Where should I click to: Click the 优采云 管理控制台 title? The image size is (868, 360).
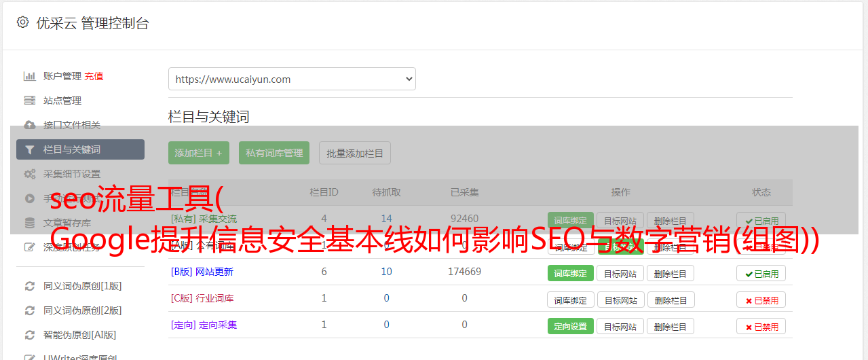[x=92, y=23]
